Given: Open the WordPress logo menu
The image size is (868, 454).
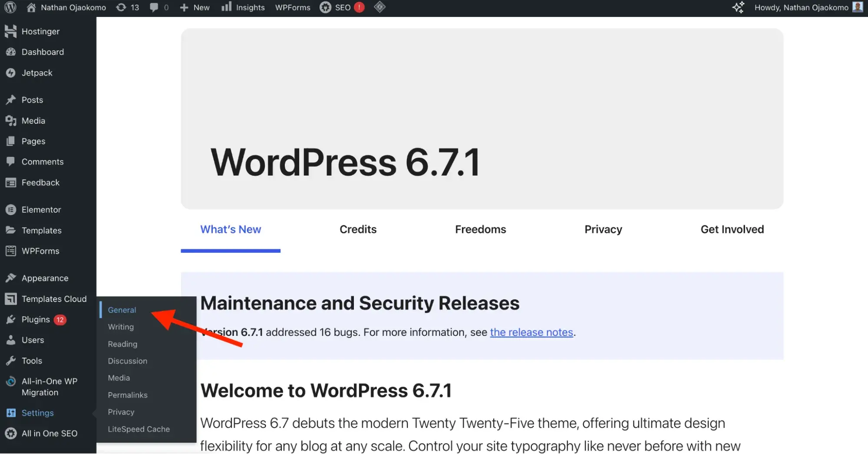Looking at the screenshot, I should pyautogui.click(x=10, y=7).
